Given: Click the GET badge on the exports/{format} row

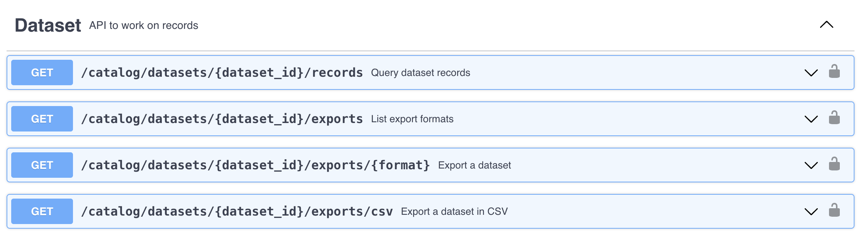Looking at the screenshot, I should coord(42,165).
